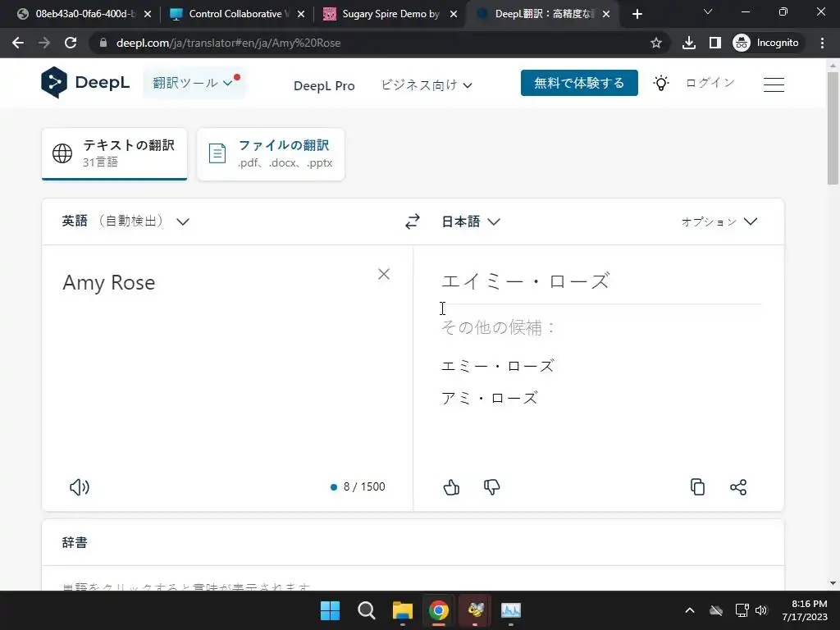Reload the page
The image size is (840, 630).
pos(71,43)
